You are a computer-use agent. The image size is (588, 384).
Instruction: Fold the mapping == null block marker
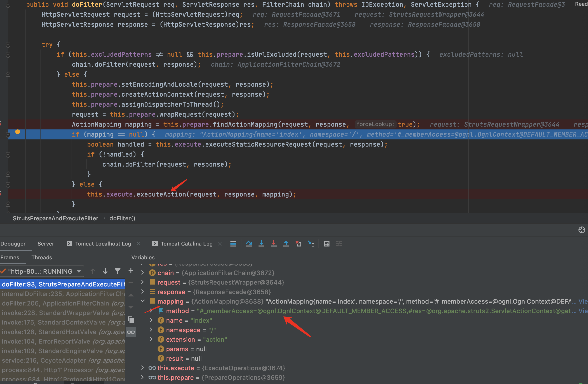(x=8, y=135)
